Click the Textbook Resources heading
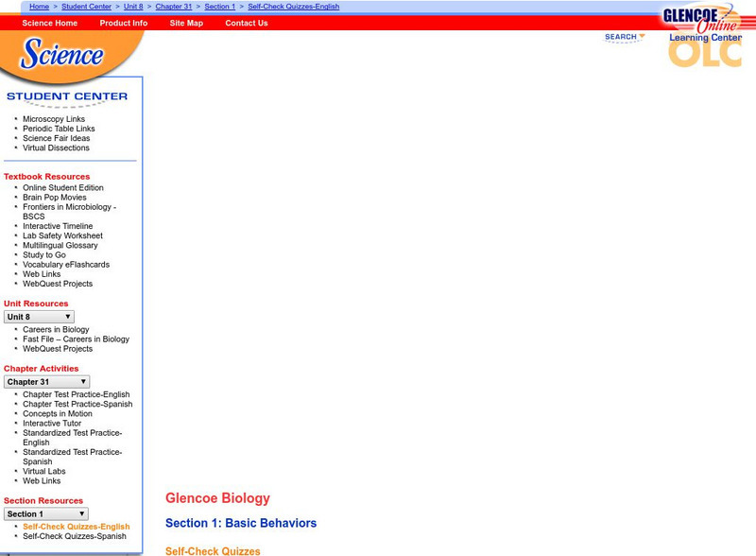The height and width of the screenshot is (556, 756). pos(46,177)
